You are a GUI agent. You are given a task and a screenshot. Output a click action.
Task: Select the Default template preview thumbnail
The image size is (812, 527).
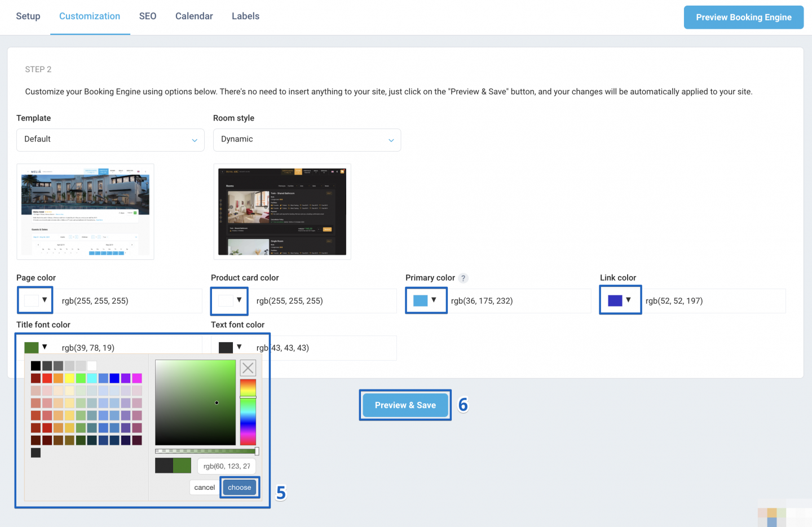tap(85, 212)
